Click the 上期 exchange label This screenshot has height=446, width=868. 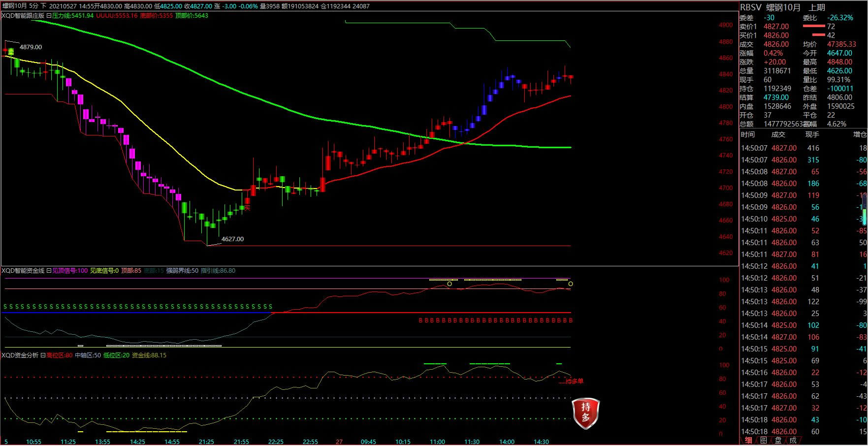point(817,7)
